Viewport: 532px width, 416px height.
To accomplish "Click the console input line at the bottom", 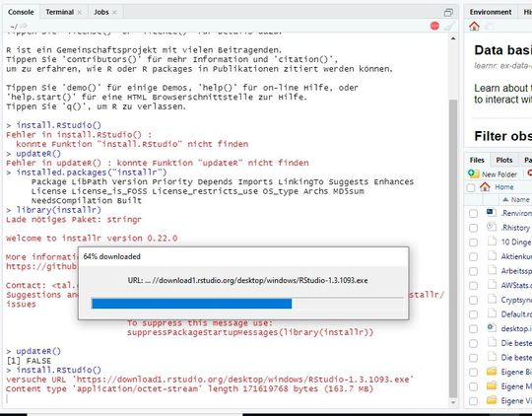I will (226, 398).
